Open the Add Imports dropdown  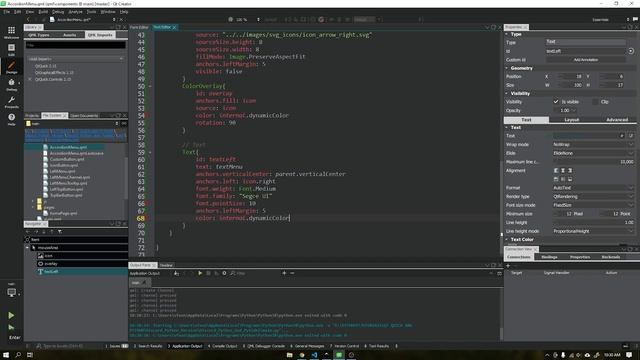76,59
